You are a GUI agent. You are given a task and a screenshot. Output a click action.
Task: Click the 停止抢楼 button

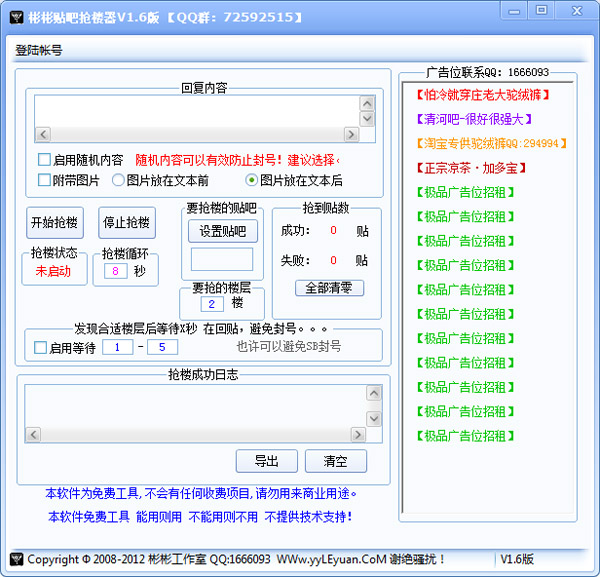pos(127,222)
